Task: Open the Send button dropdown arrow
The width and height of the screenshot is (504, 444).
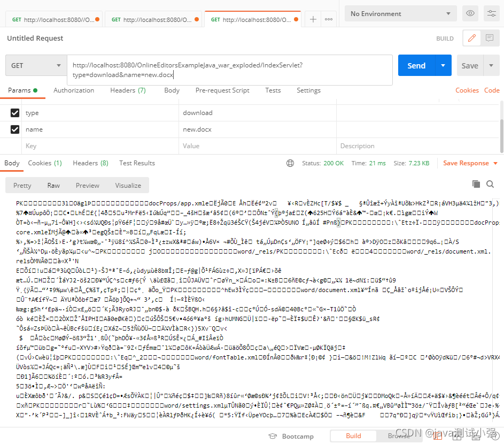Action: point(443,66)
